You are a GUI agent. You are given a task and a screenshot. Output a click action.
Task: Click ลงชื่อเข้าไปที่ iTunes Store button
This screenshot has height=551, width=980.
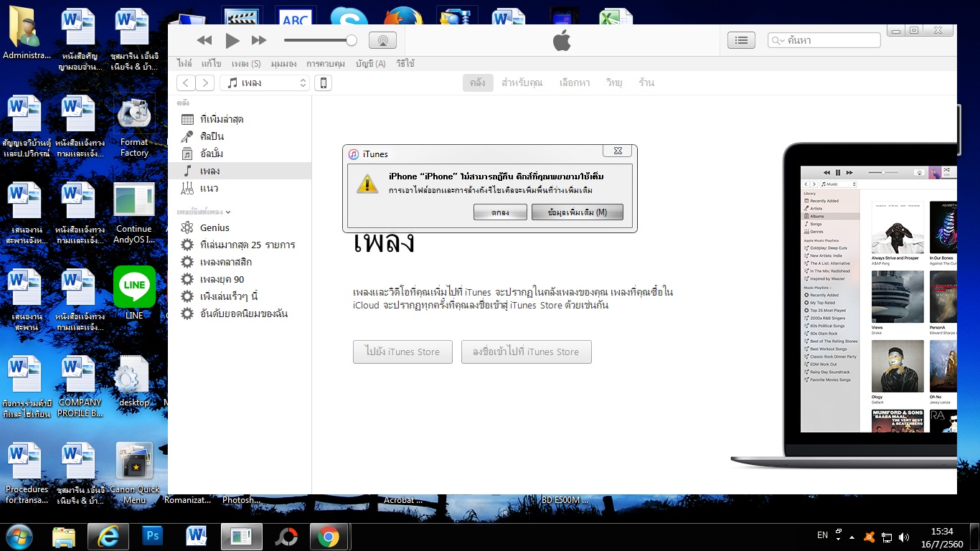coord(526,352)
